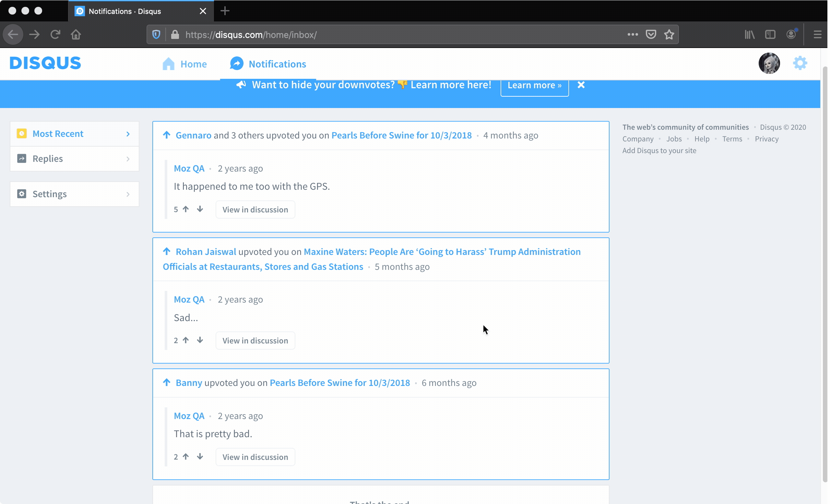Upvote Moz QA's GPS comment
The width and height of the screenshot is (830, 504).
click(186, 209)
